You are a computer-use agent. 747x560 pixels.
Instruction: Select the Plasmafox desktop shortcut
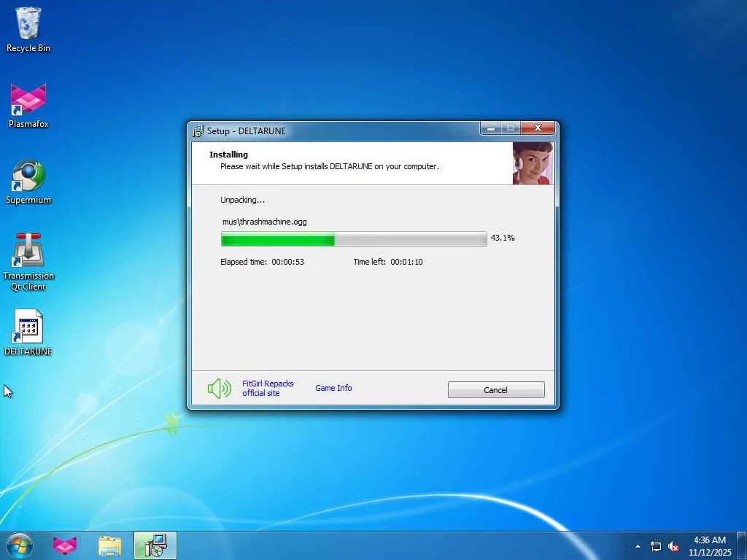click(28, 106)
